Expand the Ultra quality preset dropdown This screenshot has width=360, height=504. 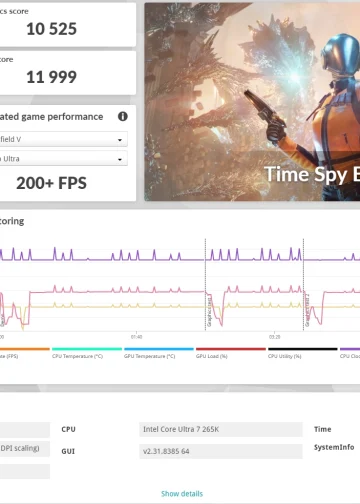pyautogui.click(x=63, y=159)
